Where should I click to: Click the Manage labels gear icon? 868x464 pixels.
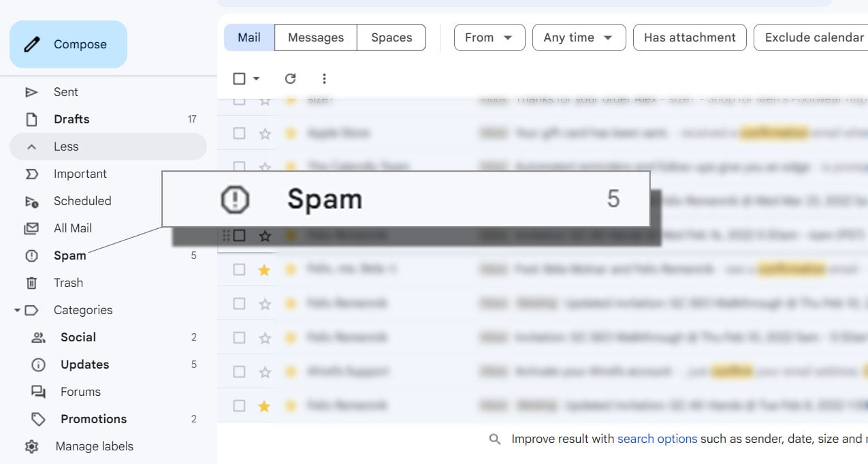point(31,446)
